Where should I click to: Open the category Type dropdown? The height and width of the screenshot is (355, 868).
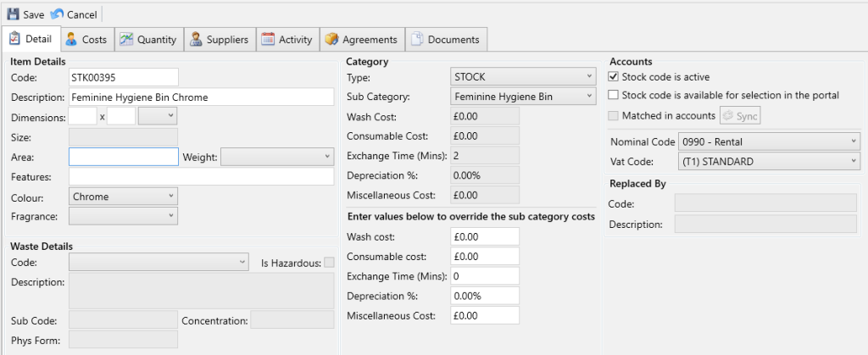coord(524,77)
